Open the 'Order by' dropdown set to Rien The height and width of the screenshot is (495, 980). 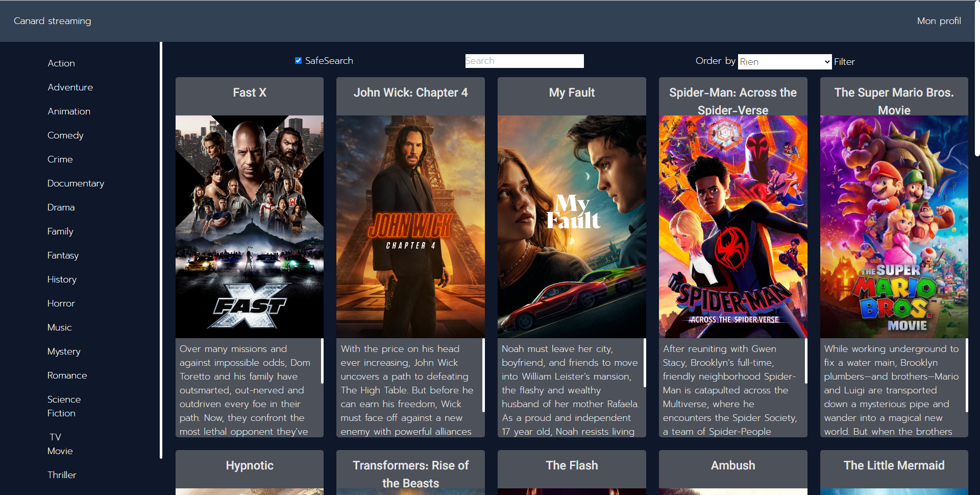click(x=784, y=61)
